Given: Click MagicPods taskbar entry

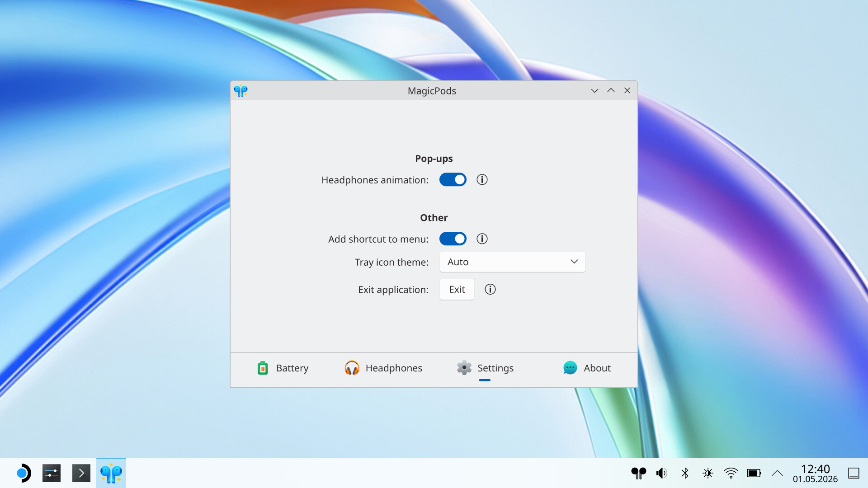Looking at the screenshot, I should coord(111,473).
